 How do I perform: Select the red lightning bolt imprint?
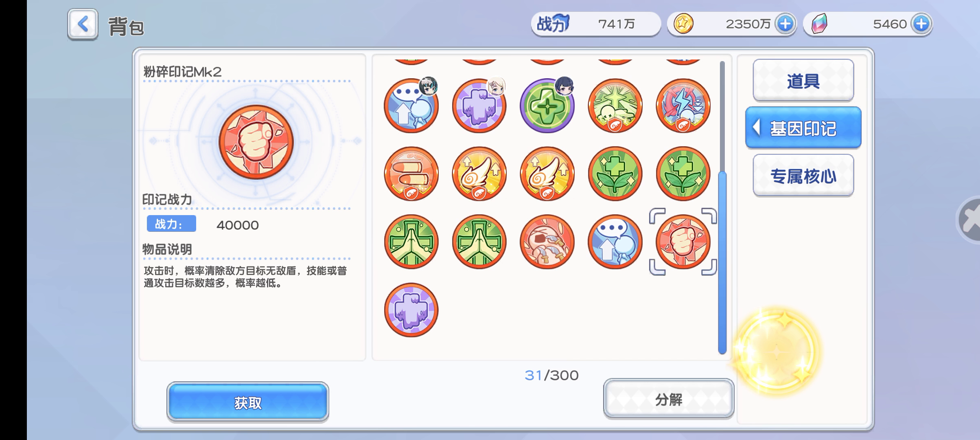coord(683,106)
